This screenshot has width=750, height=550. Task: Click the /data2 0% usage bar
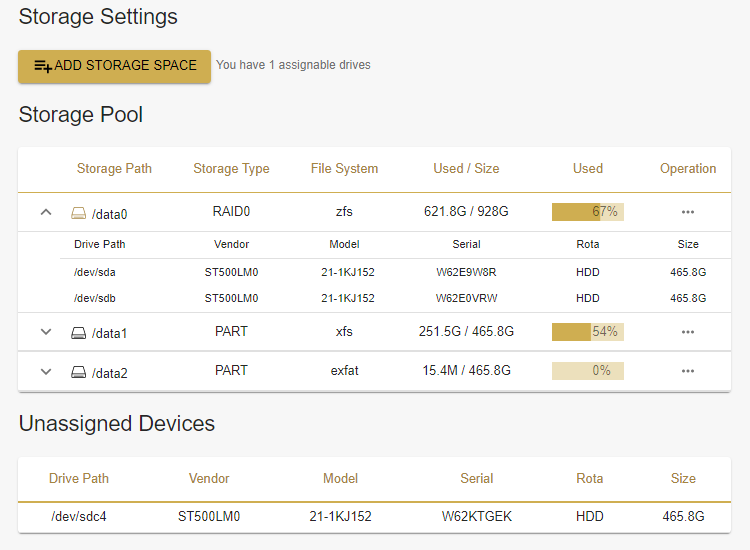[x=588, y=371]
